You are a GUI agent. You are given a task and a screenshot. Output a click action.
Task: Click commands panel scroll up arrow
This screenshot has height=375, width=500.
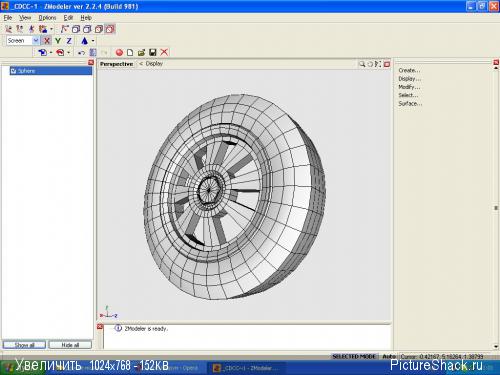496,68
